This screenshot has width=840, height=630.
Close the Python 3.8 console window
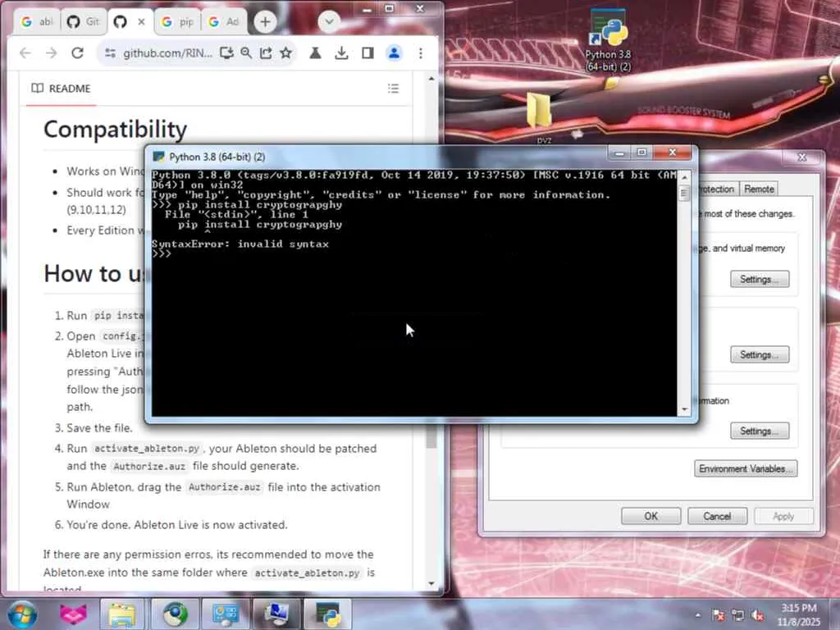pos(673,153)
